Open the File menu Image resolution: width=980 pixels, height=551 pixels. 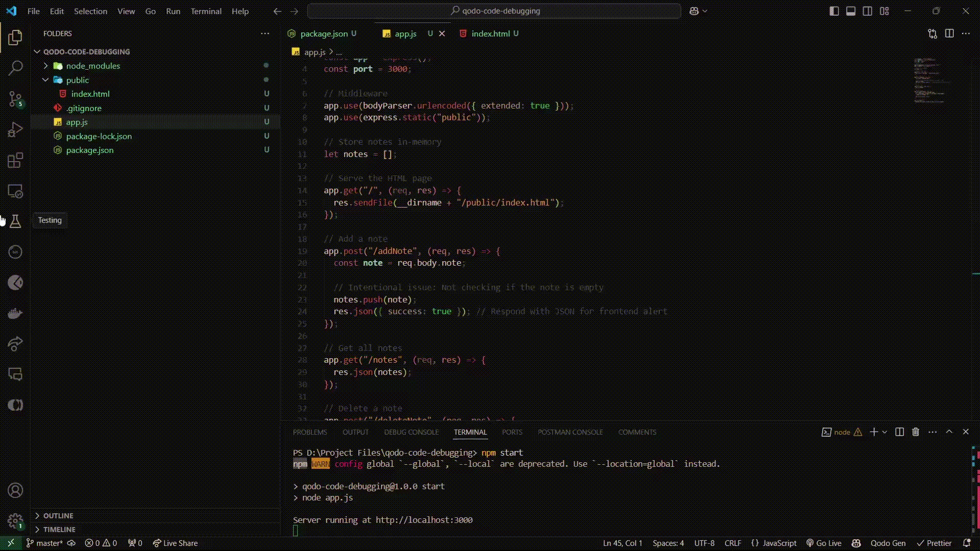click(34, 11)
